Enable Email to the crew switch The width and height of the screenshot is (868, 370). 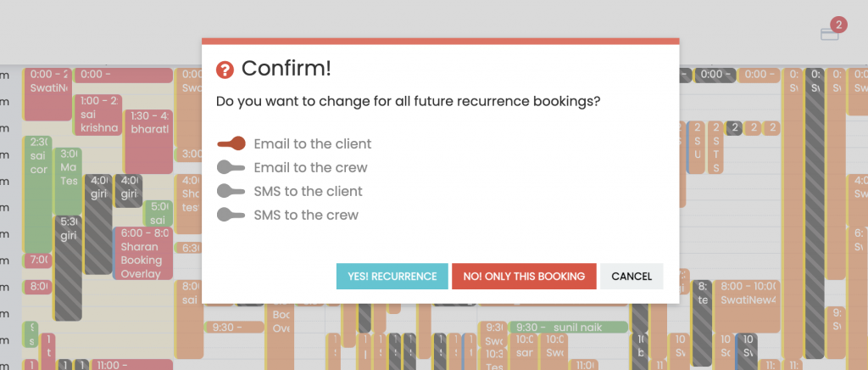pyautogui.click(x=231, y=168)
